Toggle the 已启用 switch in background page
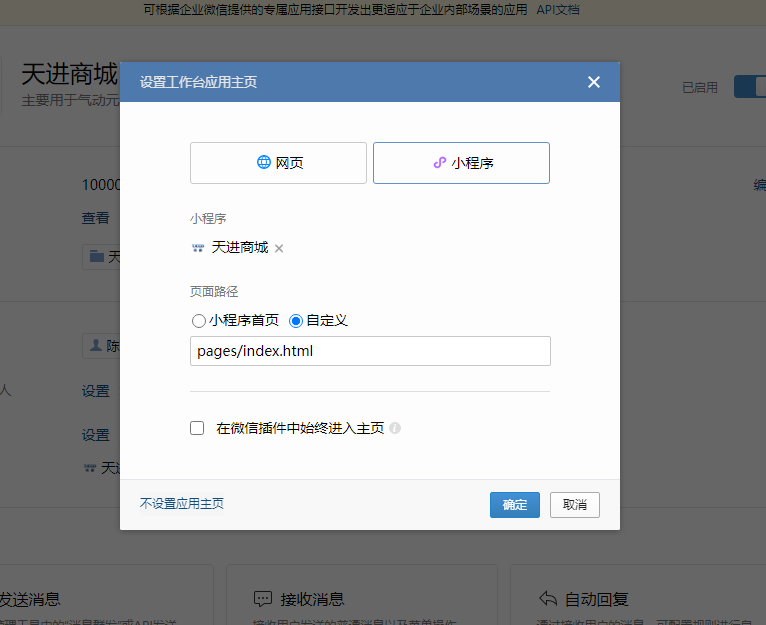This screenshot has height=625, width=766. [x=750, y=86]
